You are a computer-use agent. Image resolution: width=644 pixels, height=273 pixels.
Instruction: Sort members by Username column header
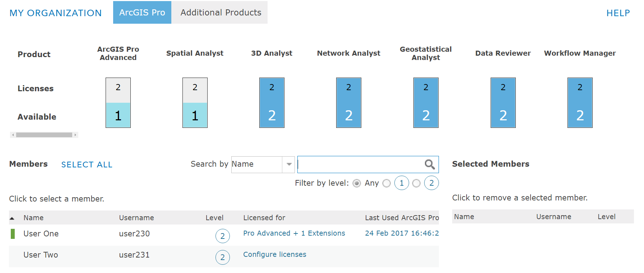[136, 218]
